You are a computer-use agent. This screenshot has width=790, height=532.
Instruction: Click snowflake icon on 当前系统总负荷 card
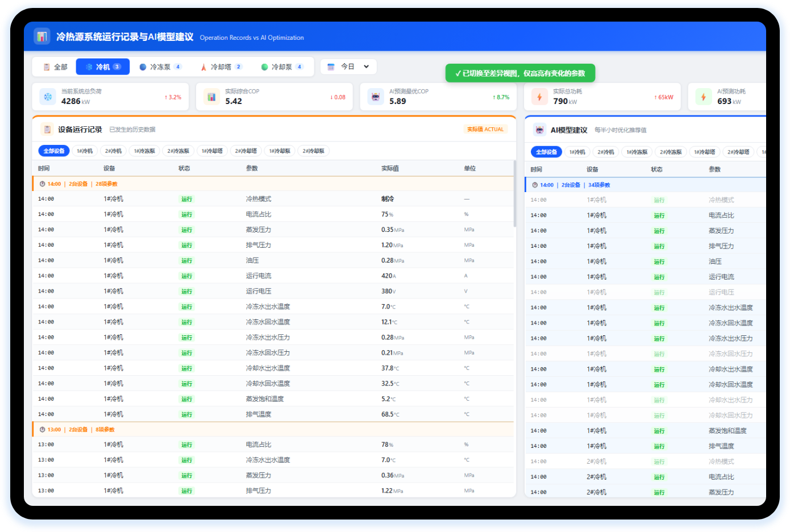[48, 97]
